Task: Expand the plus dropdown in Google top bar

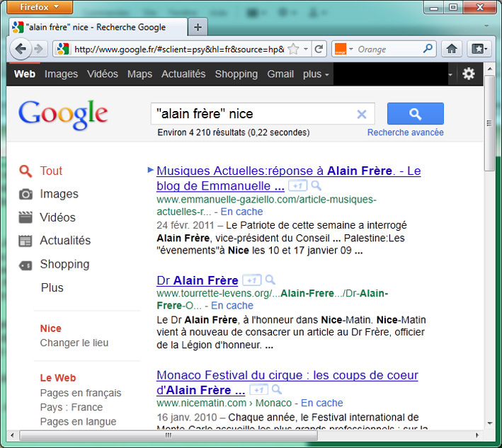Action: pos(316,74)
